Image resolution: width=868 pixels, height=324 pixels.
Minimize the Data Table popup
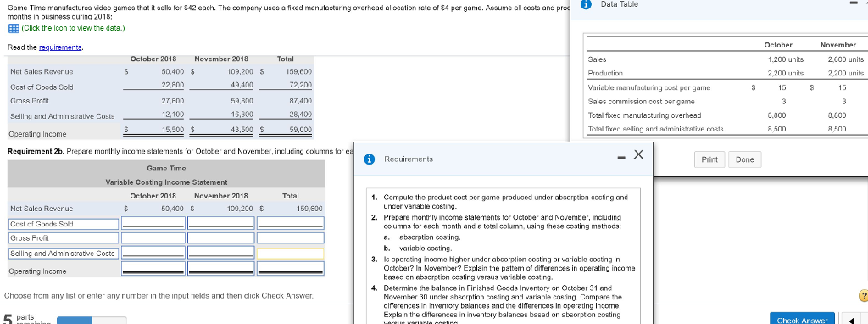click(854, 4)
